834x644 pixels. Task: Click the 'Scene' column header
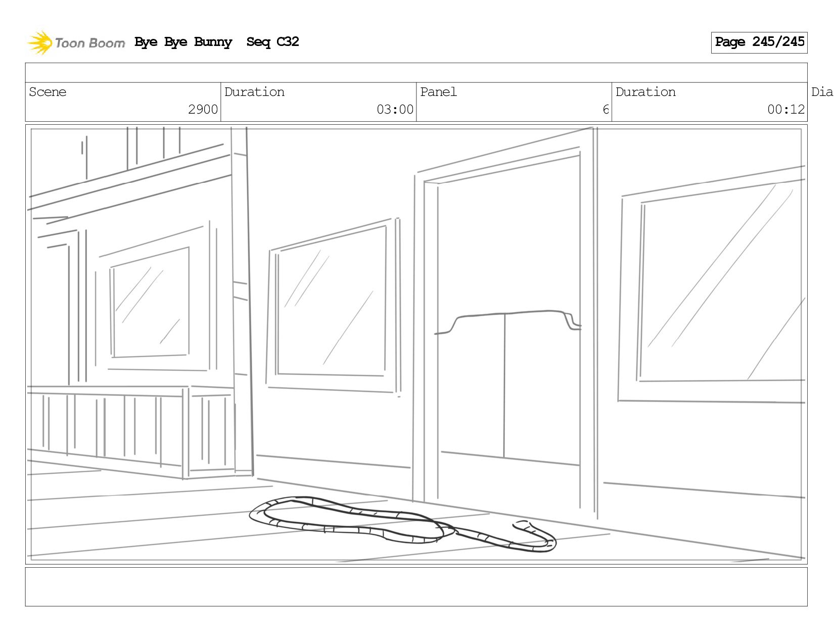[x=48, y=92]
